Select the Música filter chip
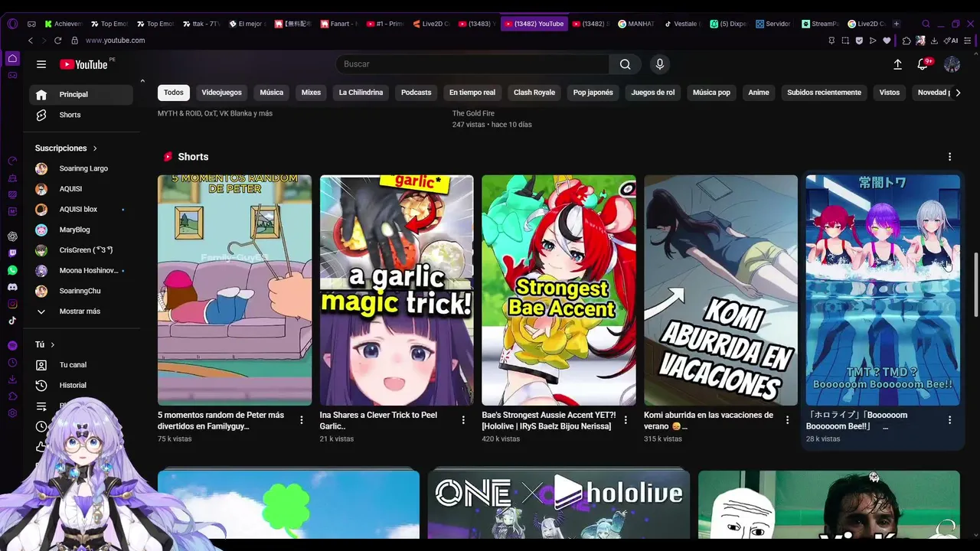This screenshot has width=980, height=551. point(271,93)
